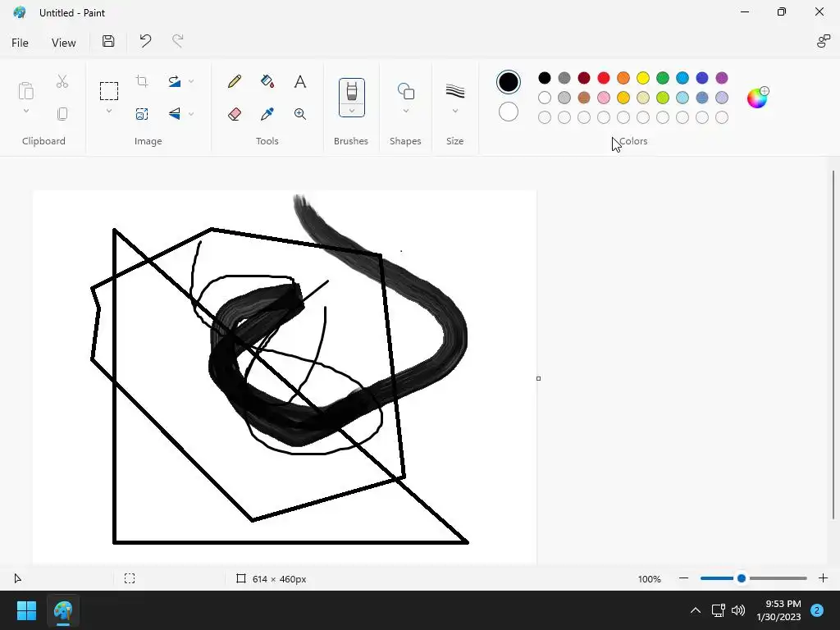
Task: Show hidden icons in system tray
Action: [x=696, y=610]
